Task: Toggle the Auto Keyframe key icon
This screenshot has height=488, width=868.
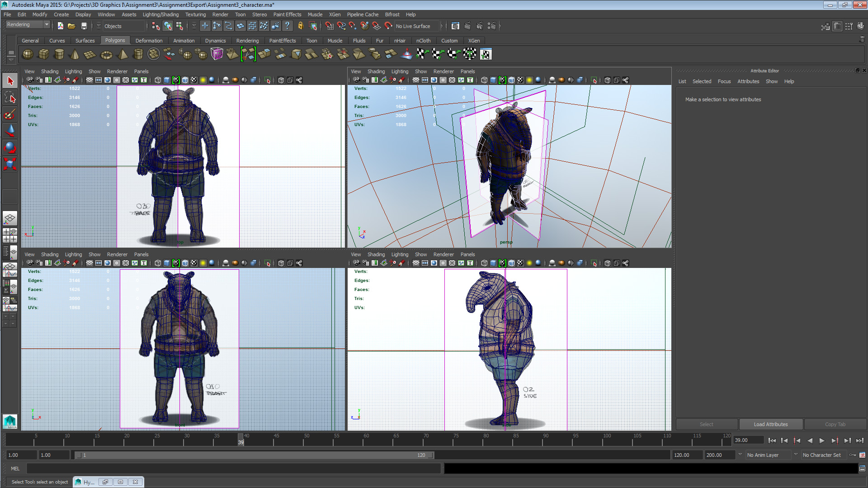Action: click(853, 455)
